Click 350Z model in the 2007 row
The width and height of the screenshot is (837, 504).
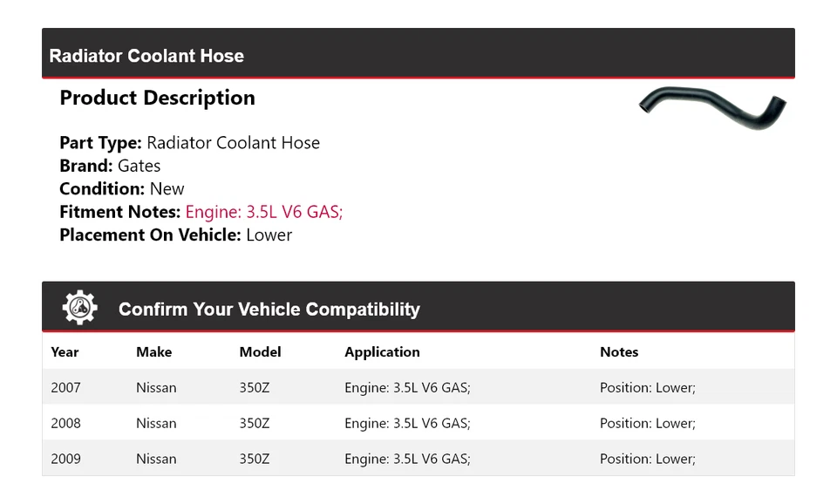click(255, 388)
